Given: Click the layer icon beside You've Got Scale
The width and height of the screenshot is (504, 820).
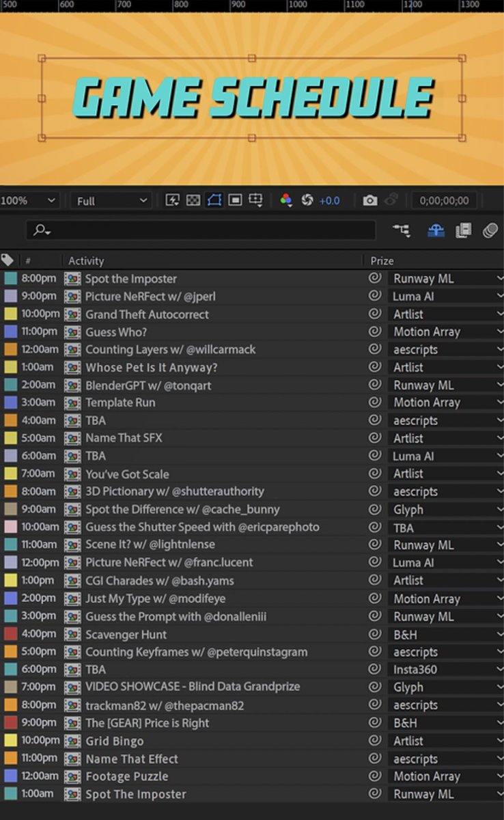Looking at the screenshot, I should (x=72, y=474).
